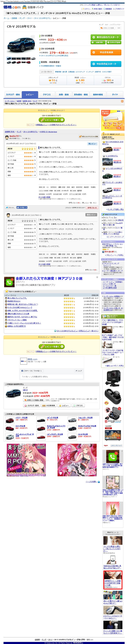Click reviewer avatar icon beside 2019年4月18日 18:23

[x=8, y=215]
